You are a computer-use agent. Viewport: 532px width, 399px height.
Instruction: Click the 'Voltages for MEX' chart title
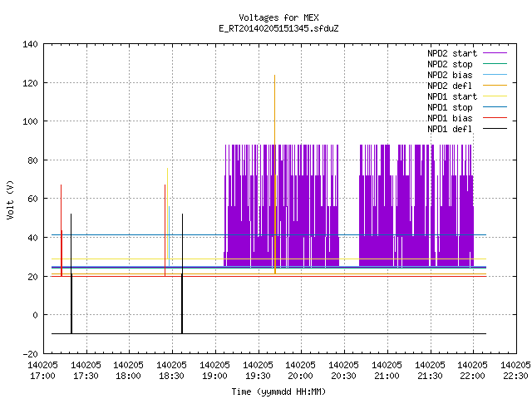278,17
